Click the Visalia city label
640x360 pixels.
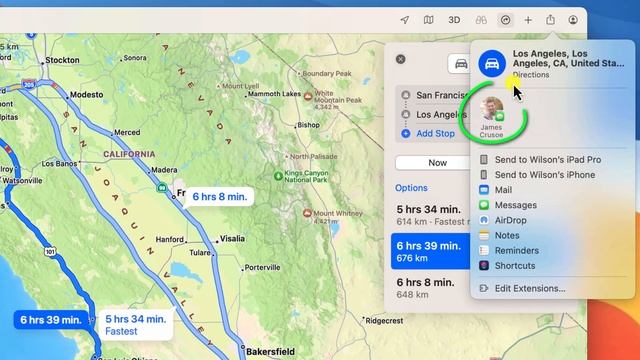(232, 238)
